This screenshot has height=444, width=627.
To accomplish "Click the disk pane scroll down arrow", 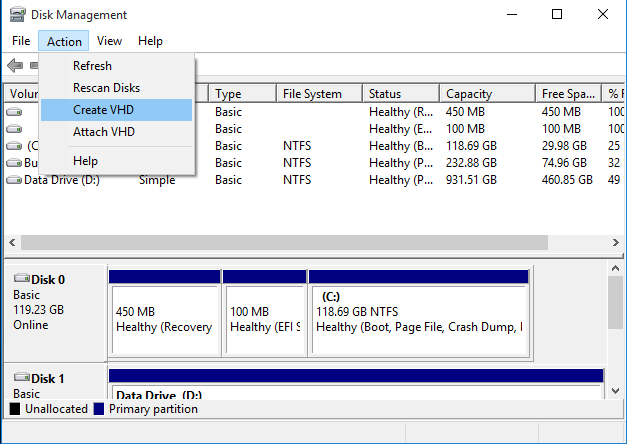I will click(615, 391).
